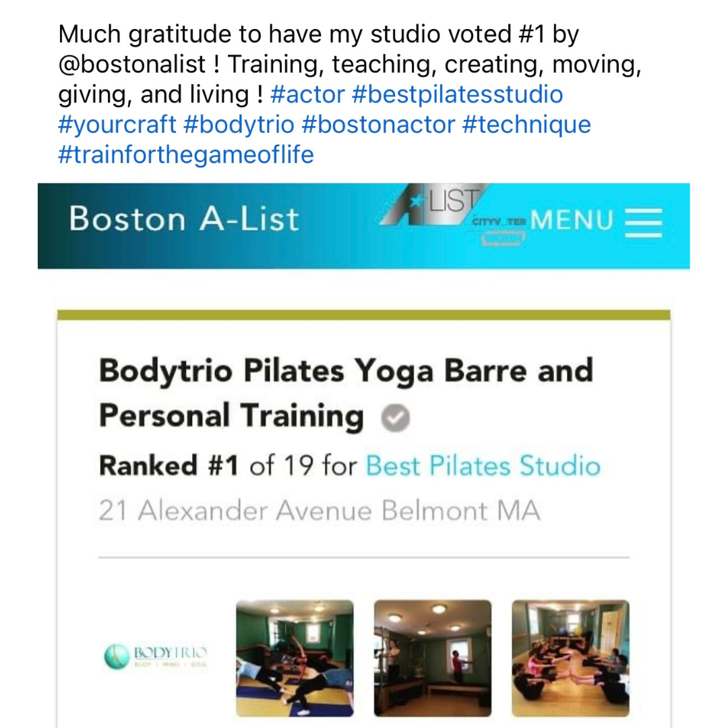
Task: Click the @bostonalist mention
Action: point(132,64)
